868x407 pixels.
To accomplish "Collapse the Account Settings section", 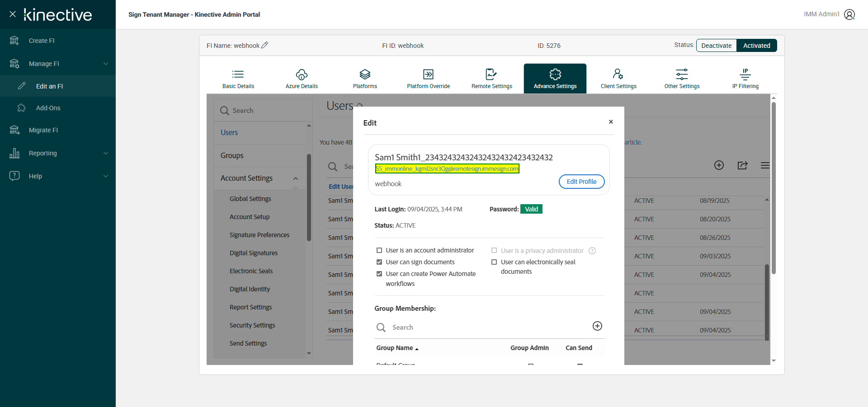I will coord(296,178).
